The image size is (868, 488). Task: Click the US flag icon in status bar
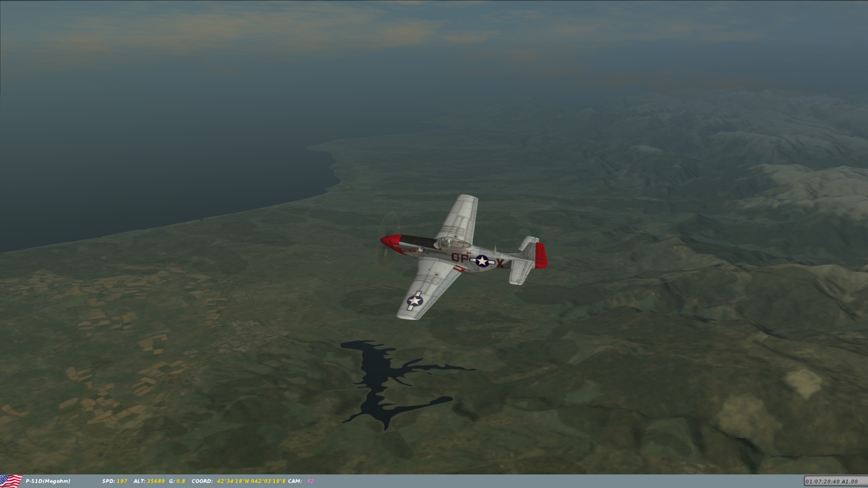pos(11,481)
